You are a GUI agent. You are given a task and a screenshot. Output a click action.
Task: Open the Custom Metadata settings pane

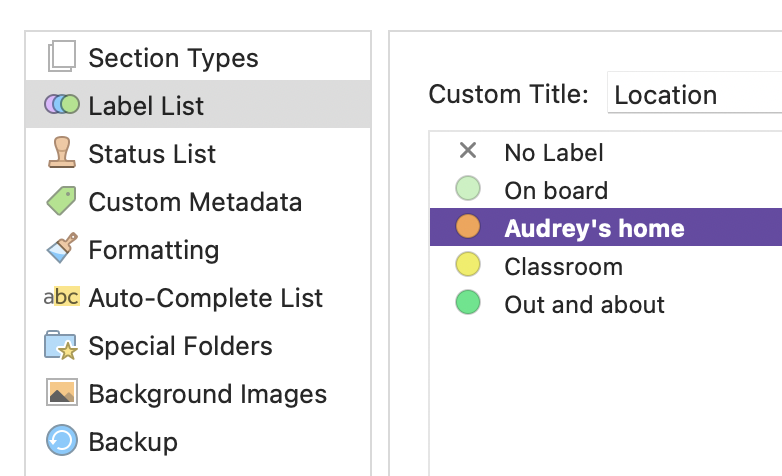[x=198, y=201]
